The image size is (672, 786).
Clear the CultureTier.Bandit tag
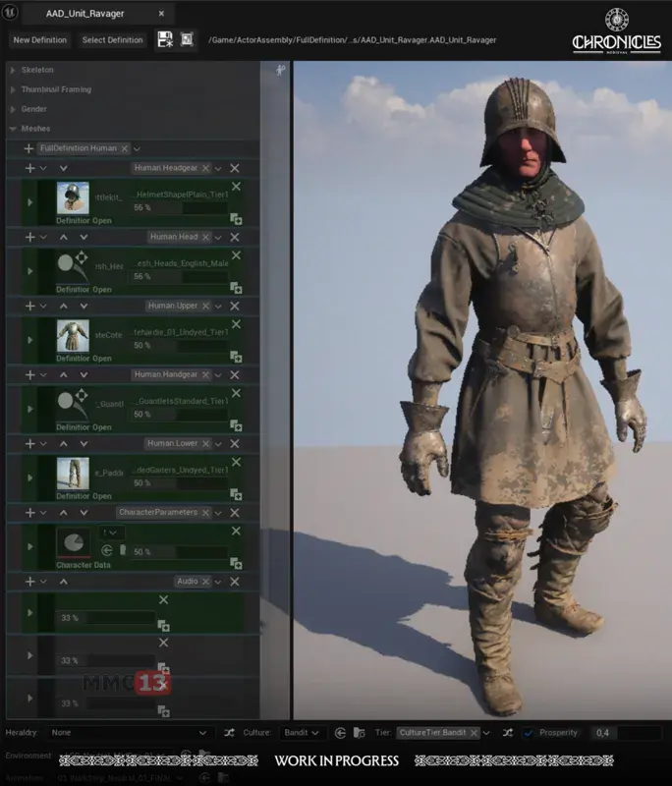474,733
